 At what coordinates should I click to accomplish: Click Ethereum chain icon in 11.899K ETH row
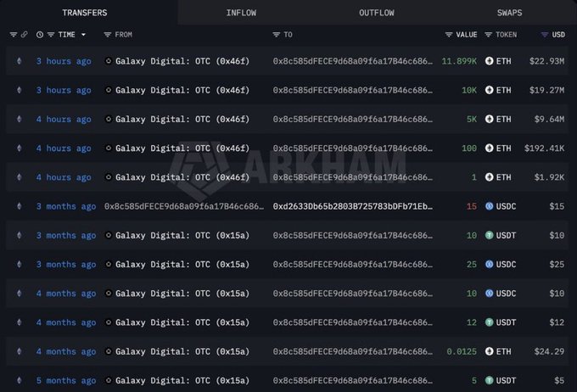20,61
